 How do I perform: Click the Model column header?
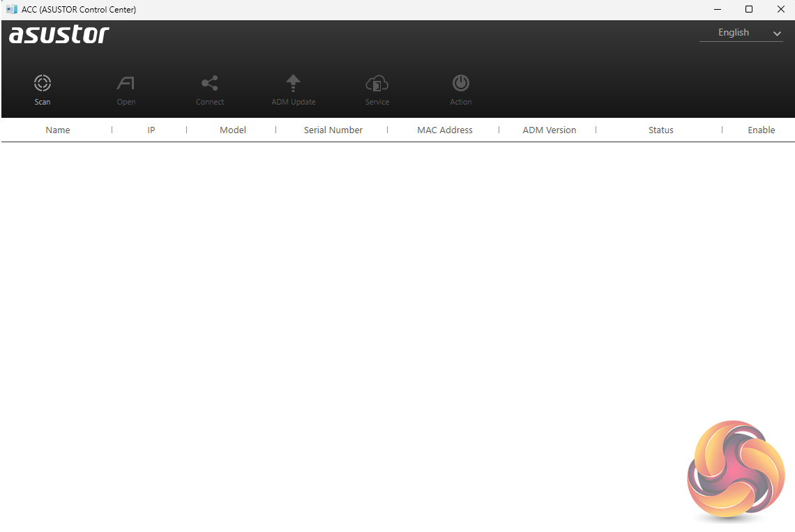coord(233,130)
